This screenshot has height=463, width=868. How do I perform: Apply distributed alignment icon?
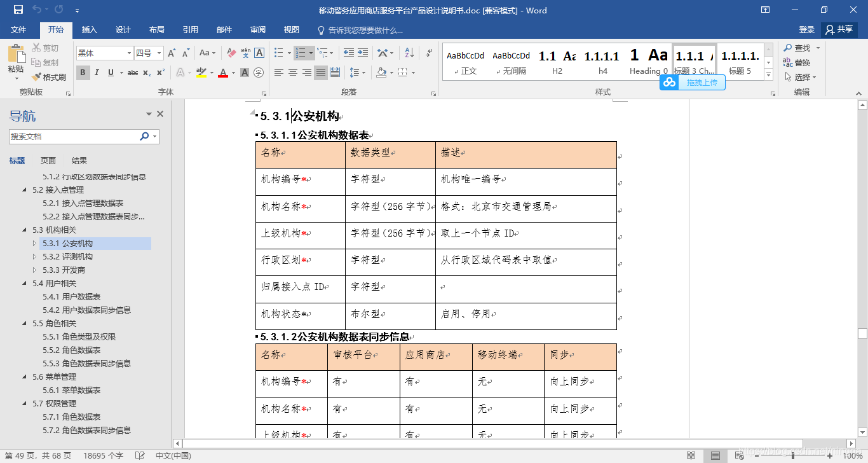coord(335,73)
